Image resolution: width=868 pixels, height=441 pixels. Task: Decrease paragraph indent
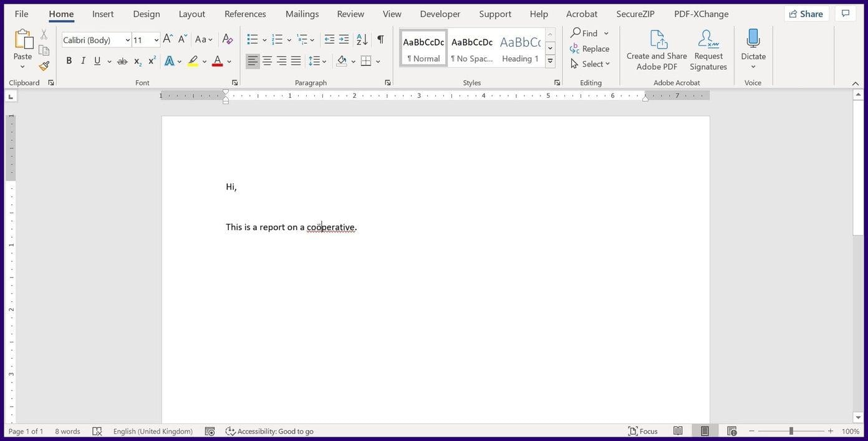(x=329, y=39)
